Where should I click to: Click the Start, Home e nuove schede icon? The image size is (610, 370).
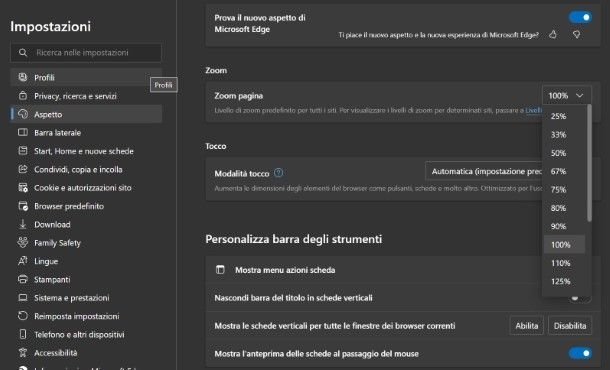pyautogui.click(x=23, y=151)
